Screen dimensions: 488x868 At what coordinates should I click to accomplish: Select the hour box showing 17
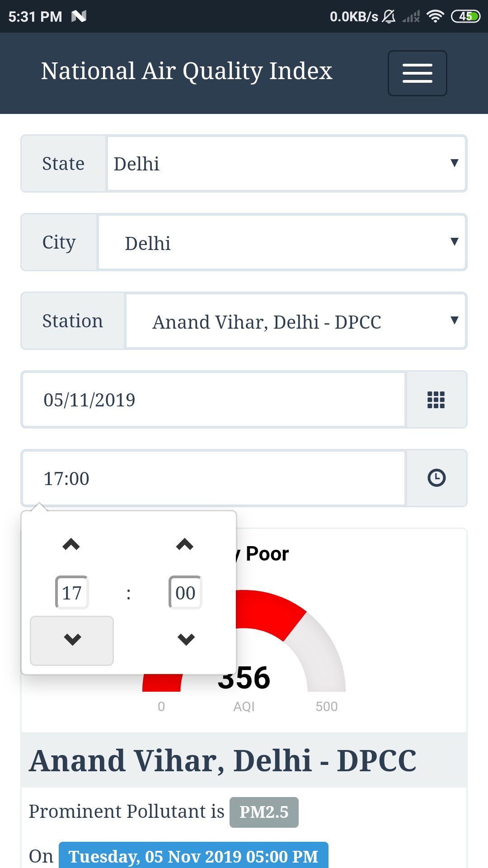tap(72, 593)
